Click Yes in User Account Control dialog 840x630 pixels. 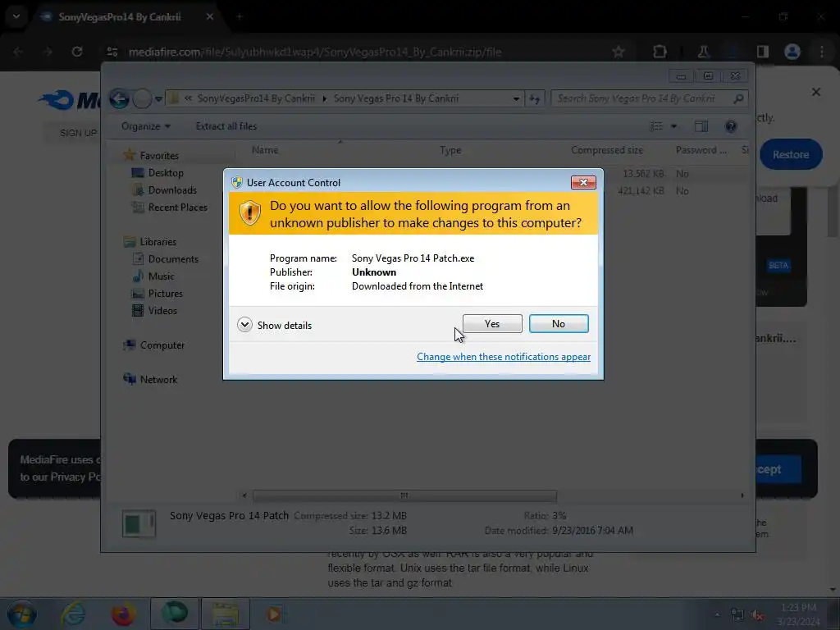[x=492, y=323]
